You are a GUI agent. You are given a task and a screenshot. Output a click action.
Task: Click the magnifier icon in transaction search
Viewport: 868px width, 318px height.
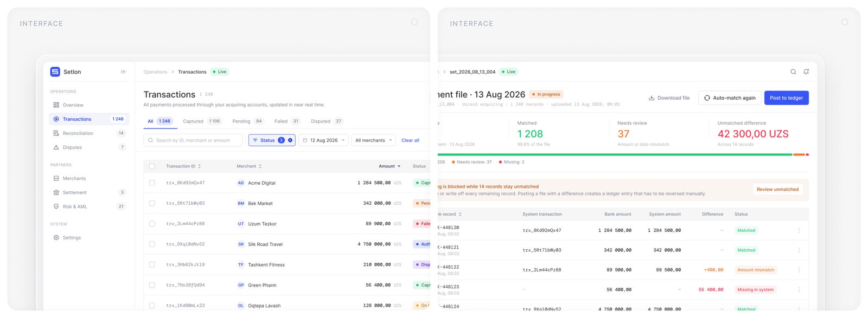(150, 140)
